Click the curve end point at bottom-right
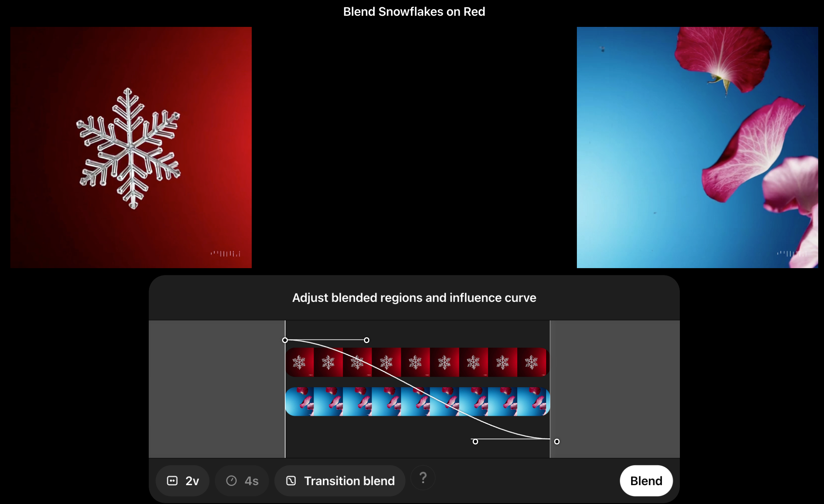824x504 pixels. [x=557, y=441]
